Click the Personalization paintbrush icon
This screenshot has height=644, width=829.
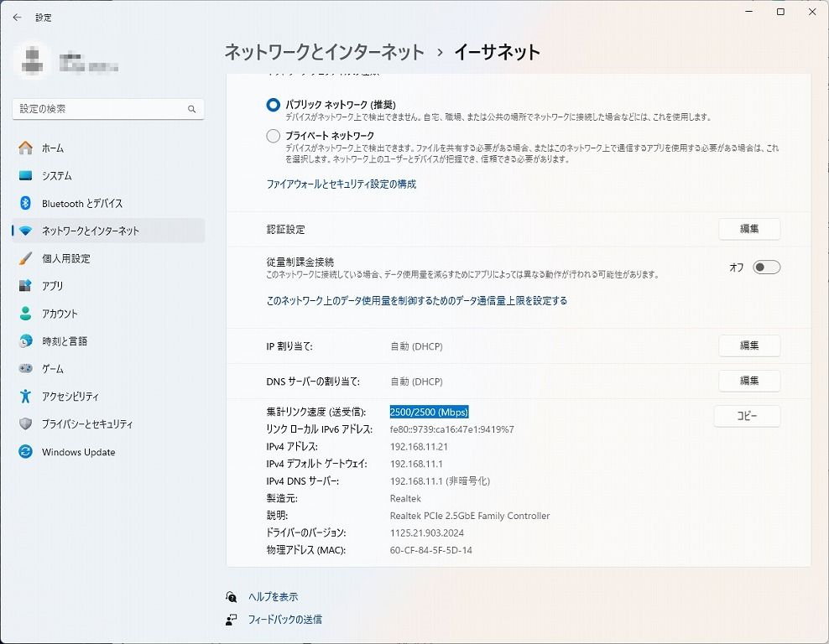pyautogui.click(x=25, y=259)
